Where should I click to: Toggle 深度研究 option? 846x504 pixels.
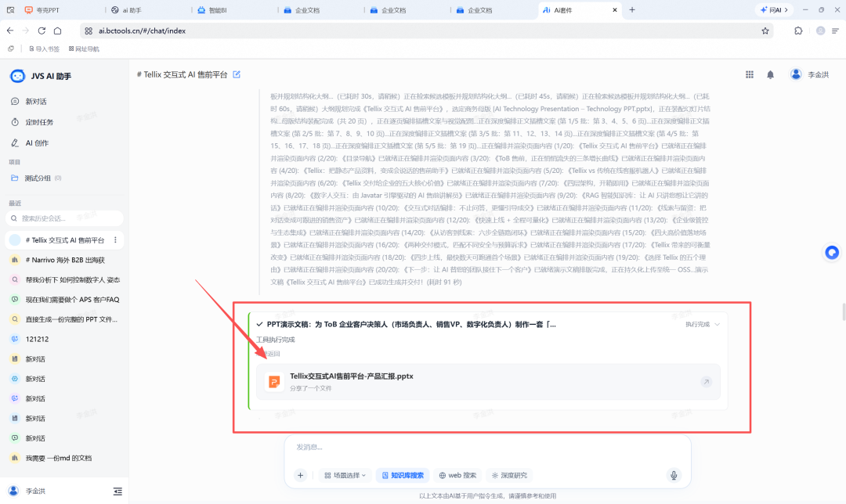pyautogui.click(x=509, y=475)
